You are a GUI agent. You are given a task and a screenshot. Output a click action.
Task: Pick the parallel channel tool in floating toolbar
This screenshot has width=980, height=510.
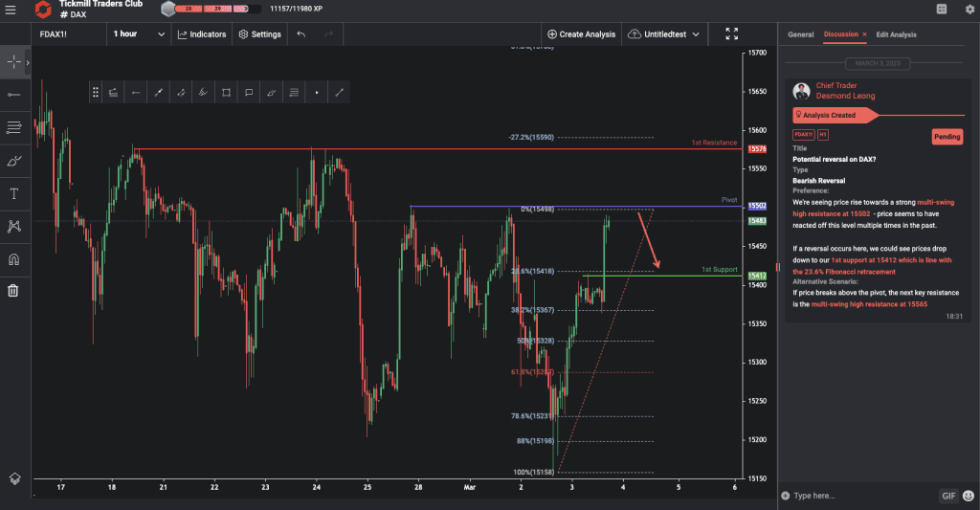[x=181, y=93]
